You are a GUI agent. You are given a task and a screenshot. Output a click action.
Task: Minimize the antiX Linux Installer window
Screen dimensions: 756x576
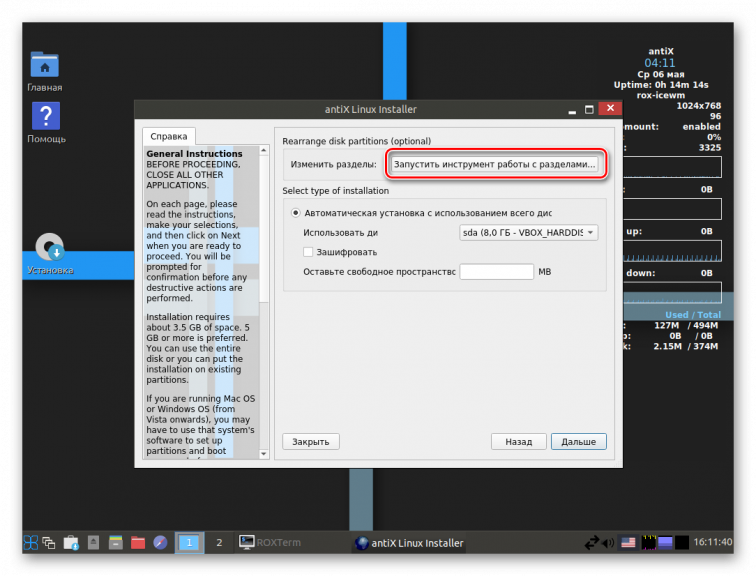click(x=572, y=110)
